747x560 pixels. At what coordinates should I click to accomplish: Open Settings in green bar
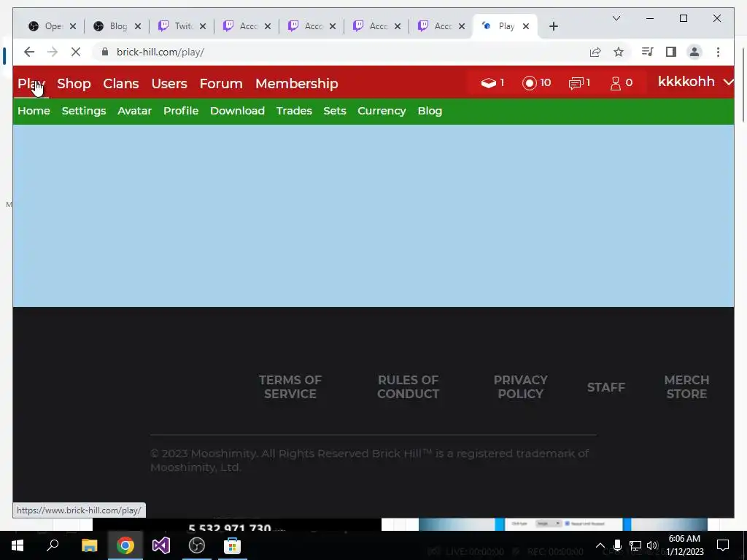tap(84, 111)
